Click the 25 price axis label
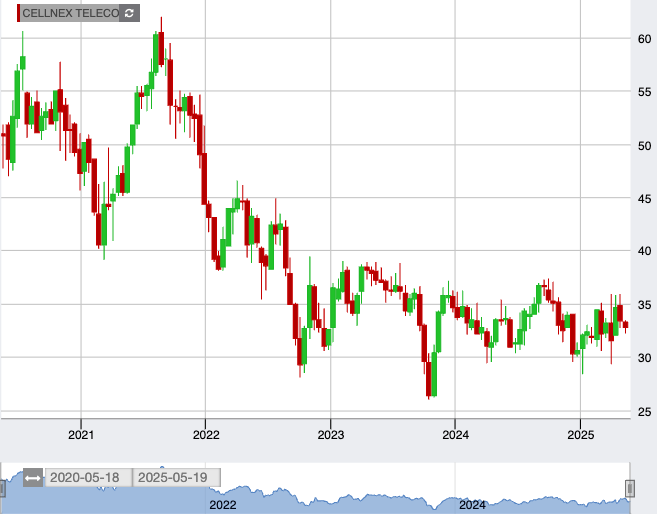The height and width of the screenshot is (517, 659). tap(644, 413)
